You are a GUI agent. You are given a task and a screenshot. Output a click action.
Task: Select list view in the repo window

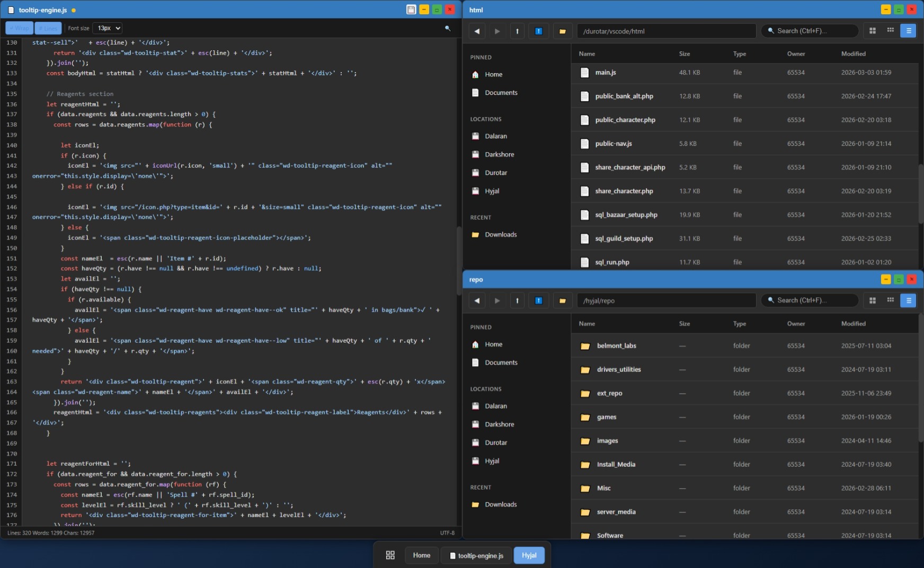[x=908, y=301]
